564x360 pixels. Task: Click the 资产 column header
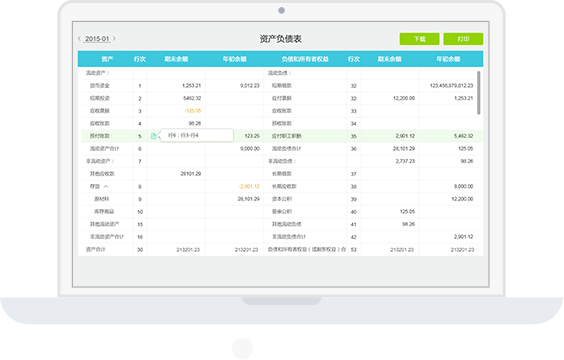click(107, 59)
